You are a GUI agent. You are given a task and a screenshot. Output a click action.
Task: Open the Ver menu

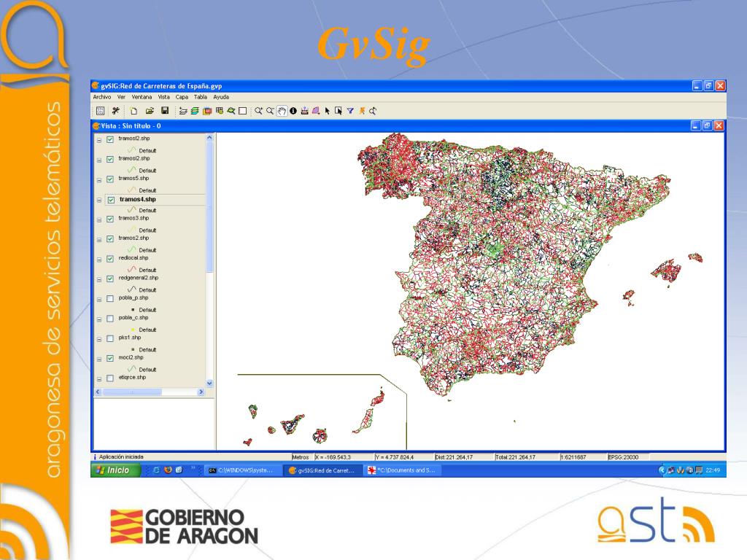pos(121,97)
